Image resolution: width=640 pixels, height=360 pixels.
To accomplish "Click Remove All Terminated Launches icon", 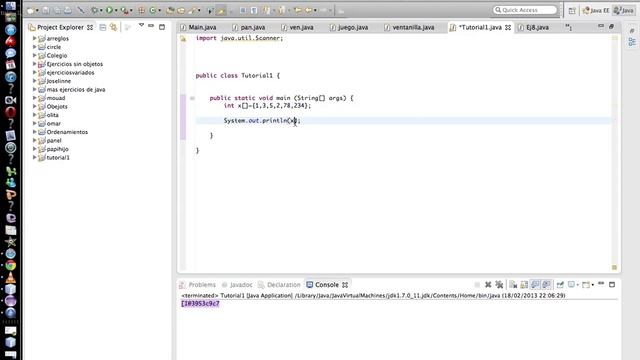I will click(499, 284).
